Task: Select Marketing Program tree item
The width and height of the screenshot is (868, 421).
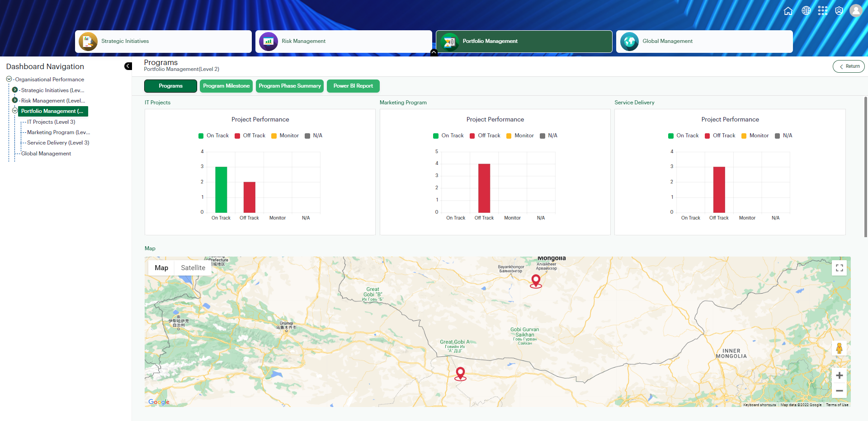Action: [x=58, y=132]
